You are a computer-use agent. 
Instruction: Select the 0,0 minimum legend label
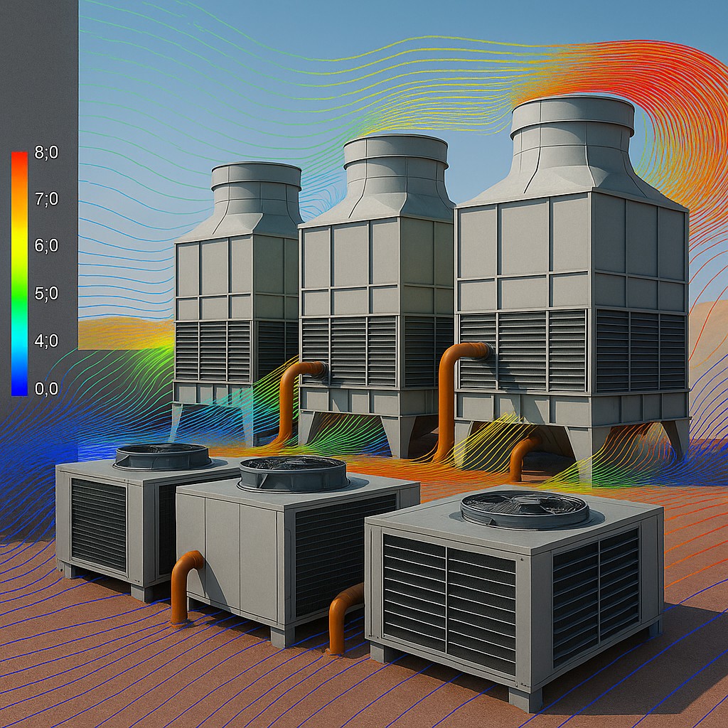pos(45,388)
